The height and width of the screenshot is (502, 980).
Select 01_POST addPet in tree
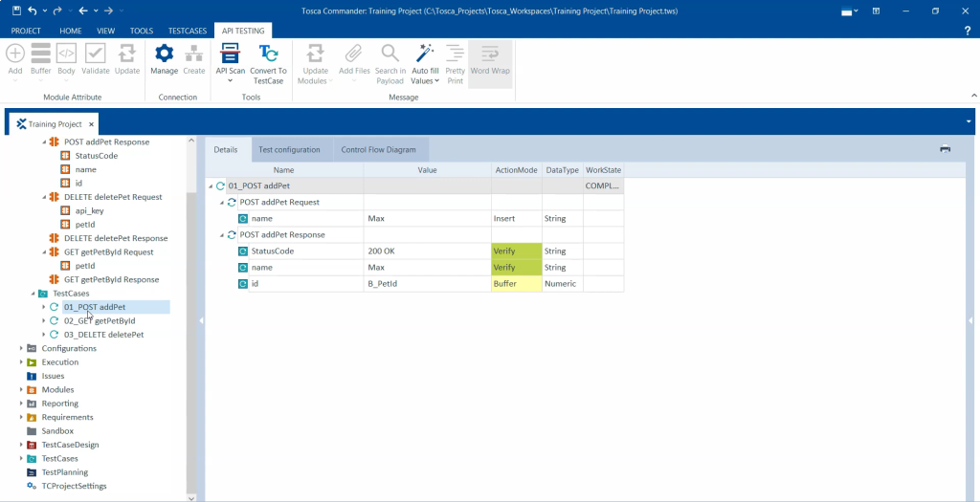pos(95,307)
